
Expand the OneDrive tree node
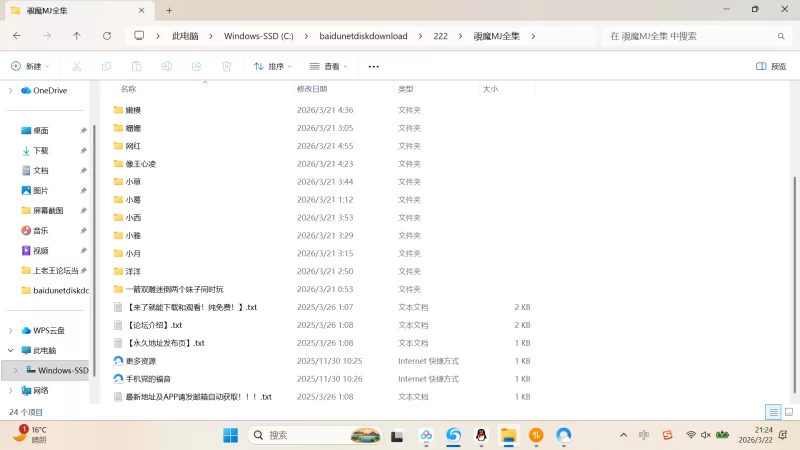(x=11, y=90)
